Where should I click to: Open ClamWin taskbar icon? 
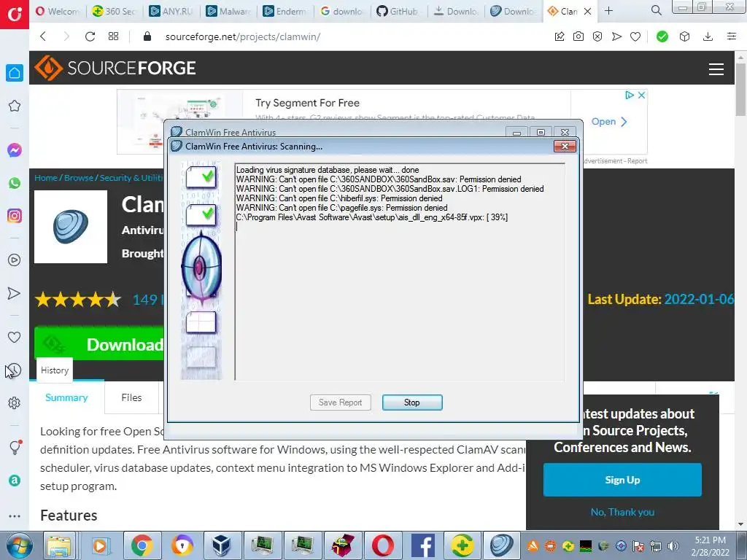pos(502,545)
